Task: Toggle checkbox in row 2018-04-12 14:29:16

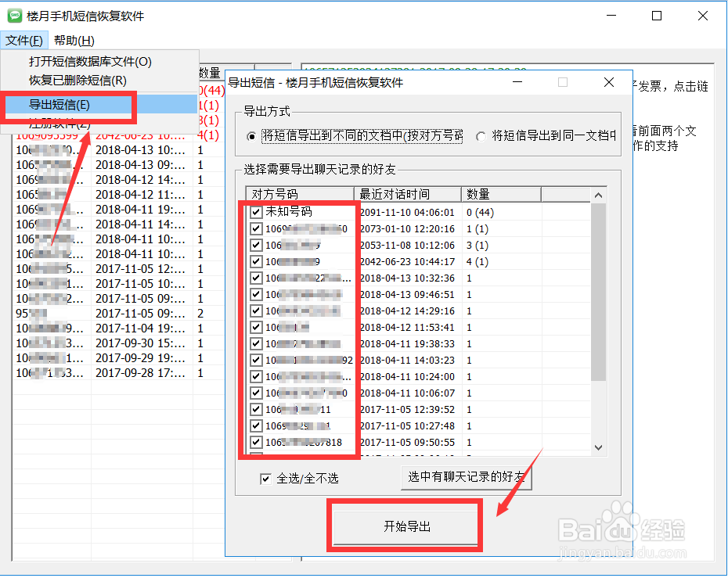Action: 256,311
